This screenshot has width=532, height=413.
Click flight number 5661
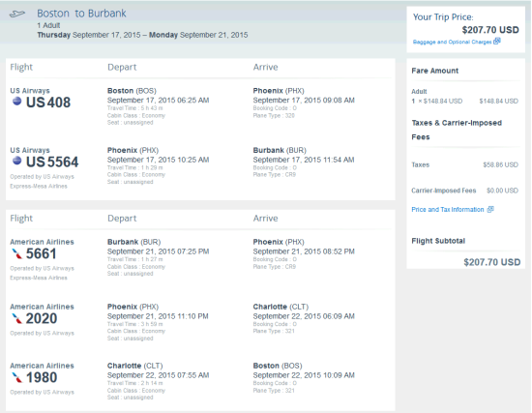point(41,253)
